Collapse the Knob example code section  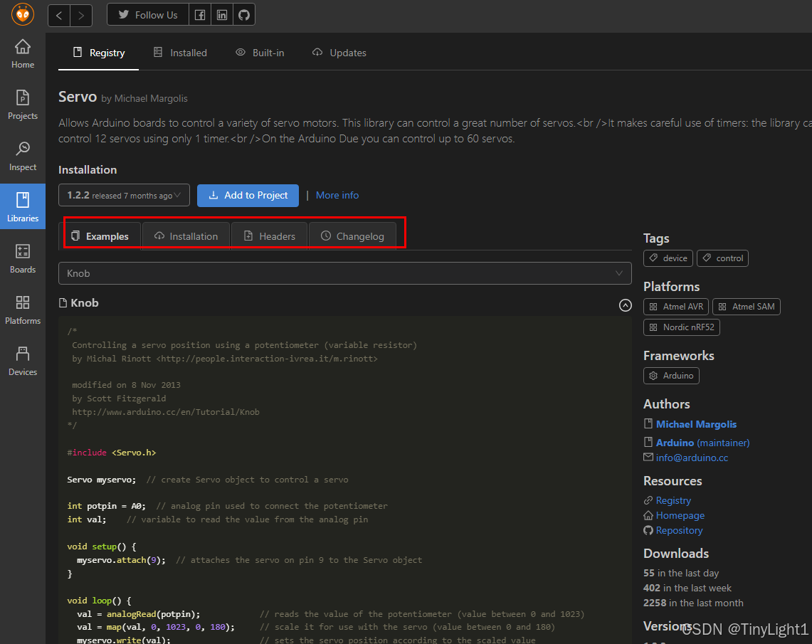[x=625, y=305]
